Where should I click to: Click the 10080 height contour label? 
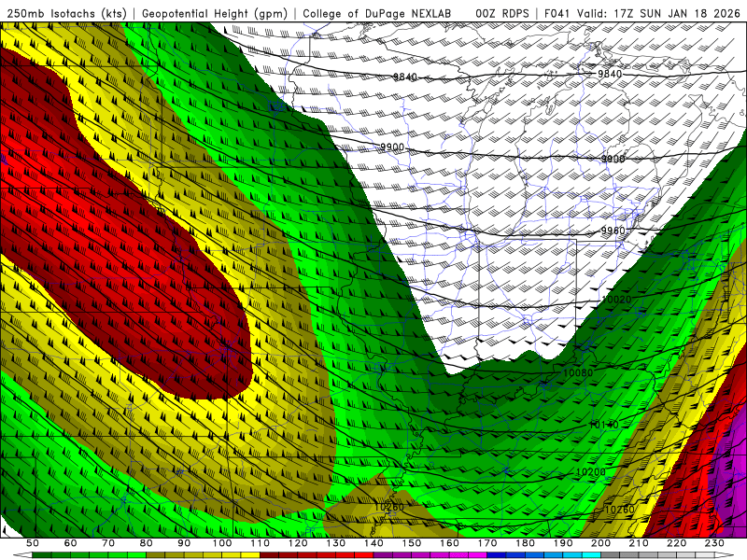(x=578, y=372)
